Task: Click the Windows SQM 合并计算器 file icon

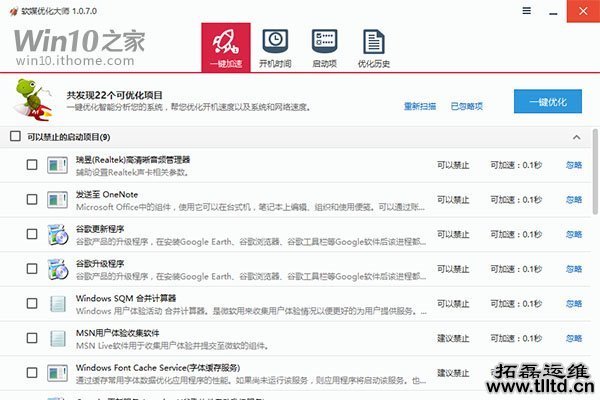Action: click(x=58, y=304)
